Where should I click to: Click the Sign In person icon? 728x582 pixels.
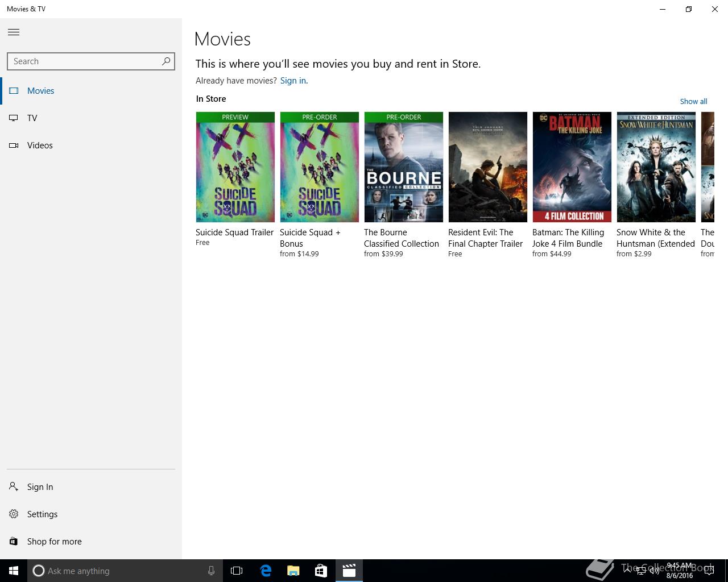point(14,487)
